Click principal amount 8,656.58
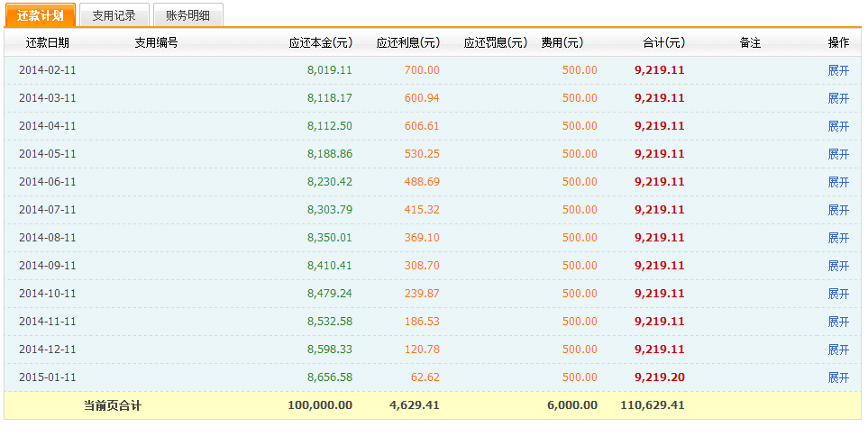Screen dimensions: 868x445 [329, 377]
